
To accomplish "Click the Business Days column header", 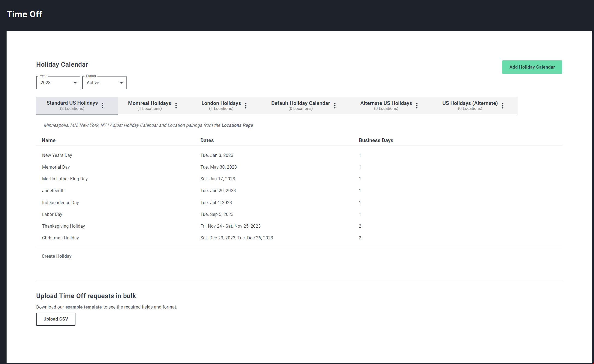I will click(376, 140).
